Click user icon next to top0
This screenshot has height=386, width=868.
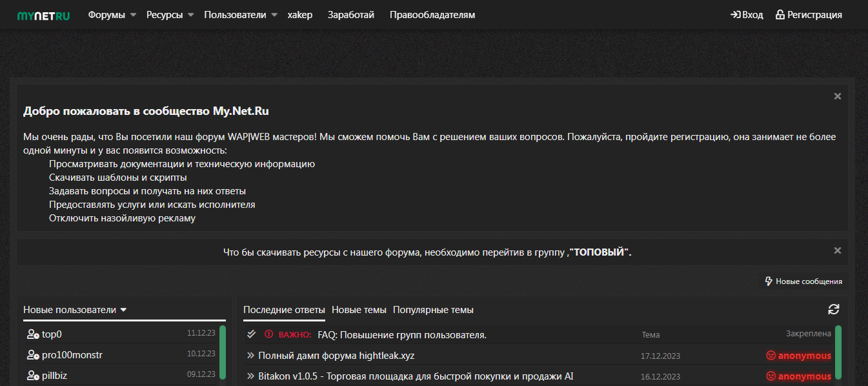pos(33,334)
